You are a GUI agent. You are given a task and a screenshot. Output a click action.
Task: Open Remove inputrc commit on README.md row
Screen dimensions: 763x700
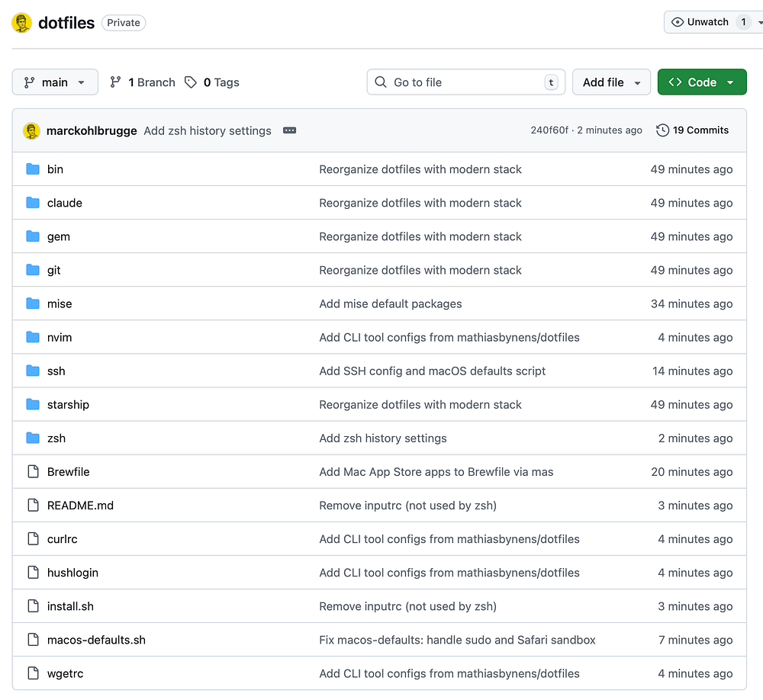407,506
